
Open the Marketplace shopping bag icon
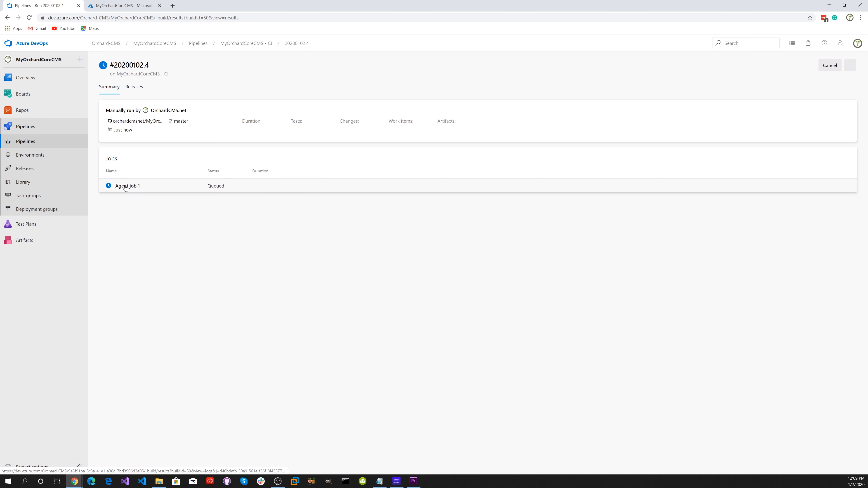(x=808, y=43)
